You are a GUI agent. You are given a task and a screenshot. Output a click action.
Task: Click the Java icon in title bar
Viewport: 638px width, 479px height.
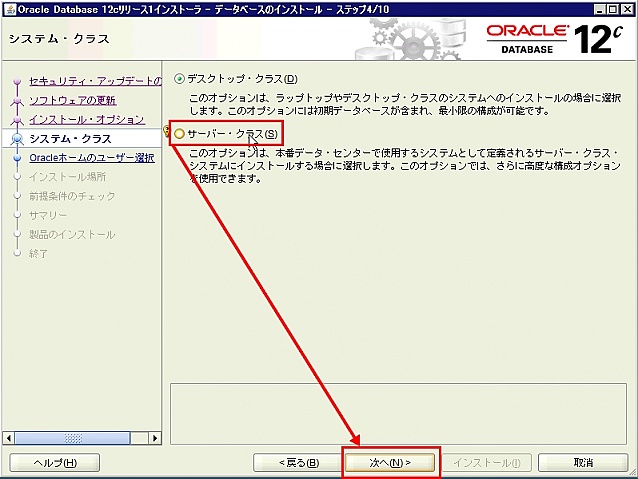(10, 9)
